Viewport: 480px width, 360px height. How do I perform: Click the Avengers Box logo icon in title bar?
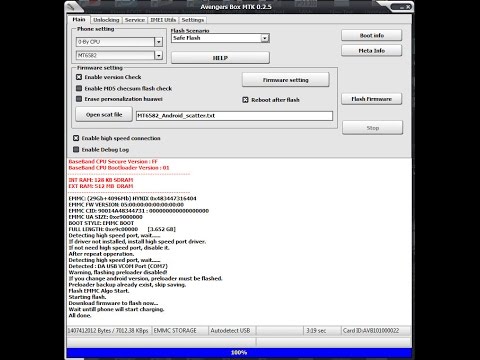point(70,6)
